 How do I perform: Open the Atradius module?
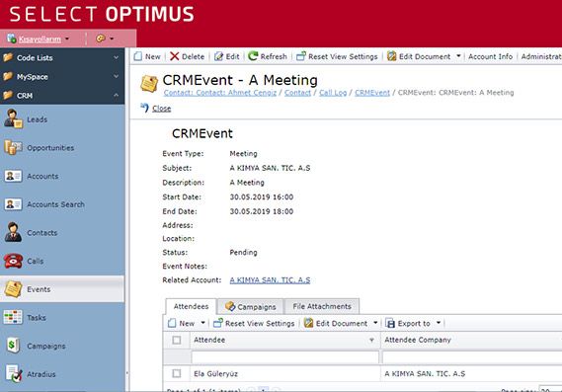point(41,374)
